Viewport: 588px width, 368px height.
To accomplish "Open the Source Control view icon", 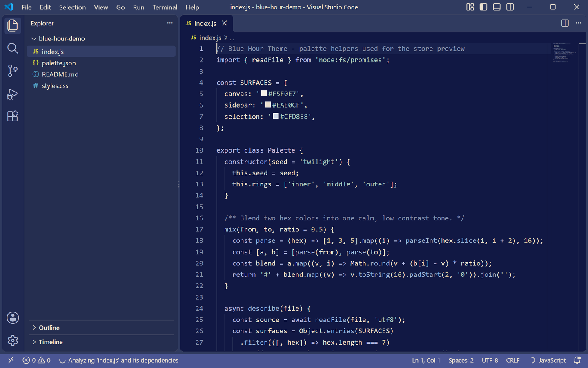I will 13,71.
